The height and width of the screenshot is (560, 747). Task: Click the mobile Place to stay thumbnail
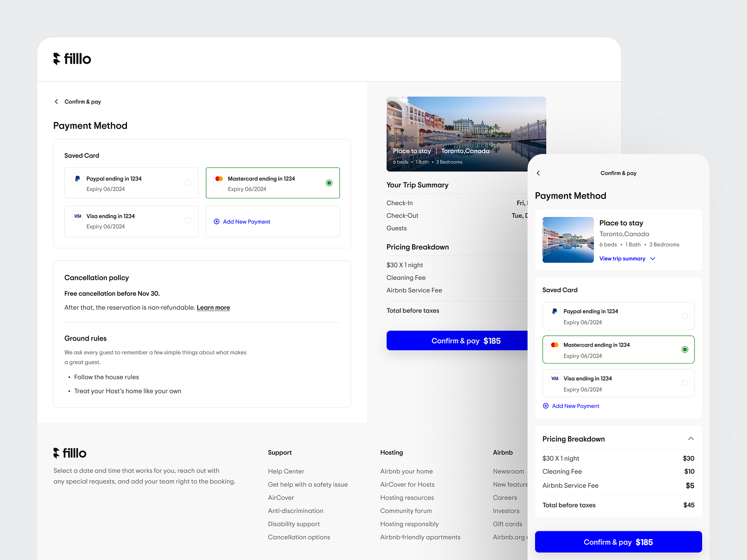[x=568, y=240]
